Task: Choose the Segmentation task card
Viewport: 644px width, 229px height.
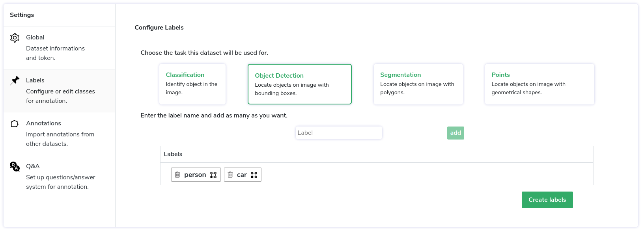Action: (418, 84)
